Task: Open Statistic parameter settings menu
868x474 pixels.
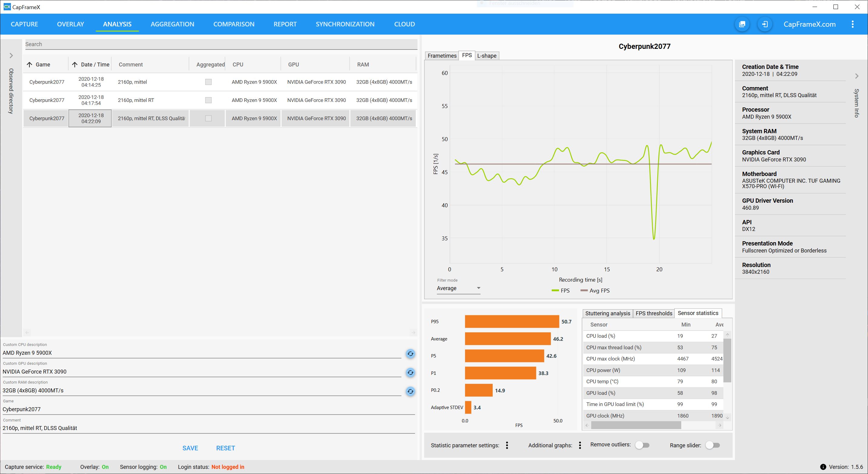Action: pyautogui.click(x=507, y=445)
